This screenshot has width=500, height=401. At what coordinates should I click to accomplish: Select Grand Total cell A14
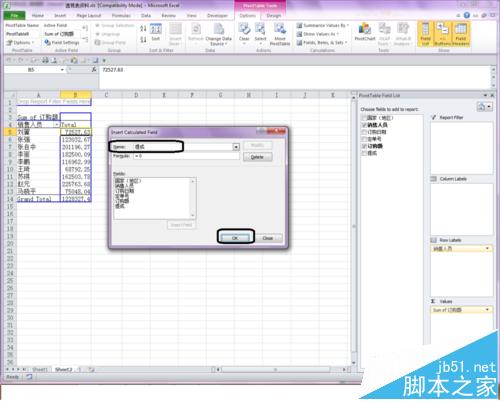click(x=38, y=199)
